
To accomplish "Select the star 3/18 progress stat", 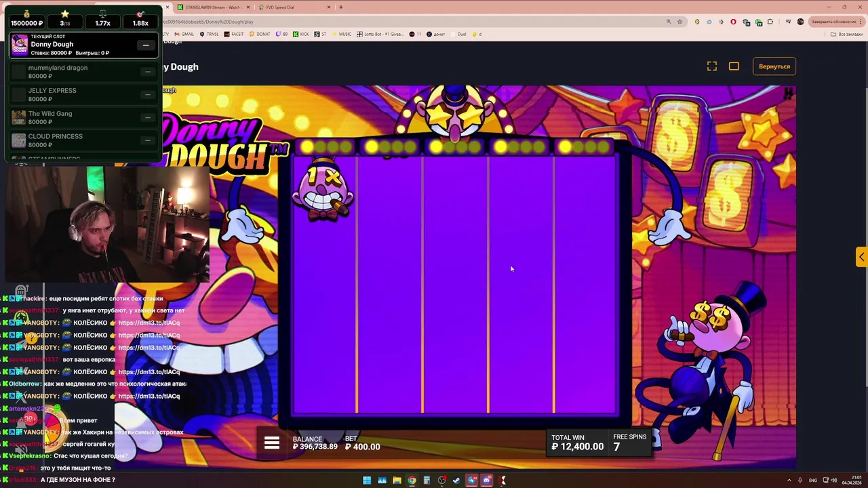I will coord(65,19).
